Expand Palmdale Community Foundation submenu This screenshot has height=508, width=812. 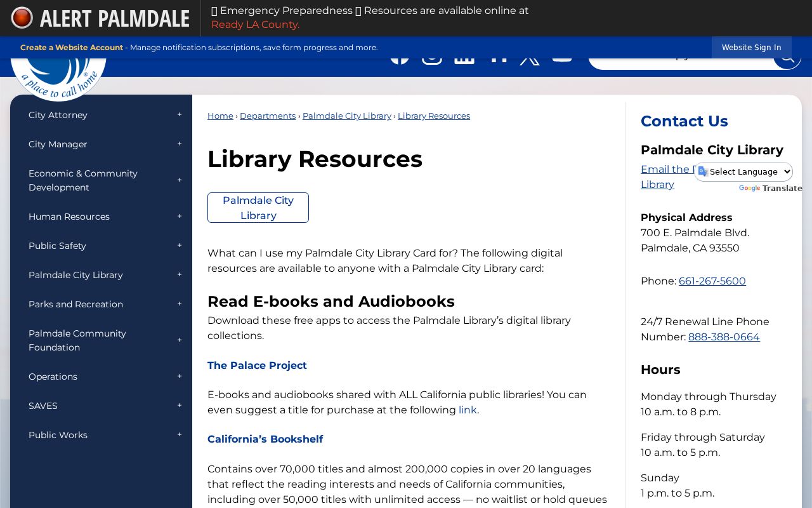click(180, 340)
